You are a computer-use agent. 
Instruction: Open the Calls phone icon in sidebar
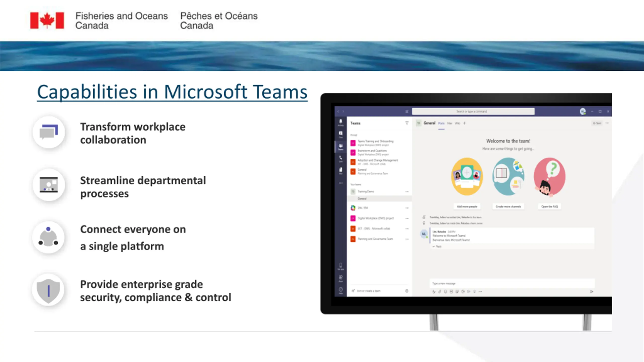pos(341,159)
